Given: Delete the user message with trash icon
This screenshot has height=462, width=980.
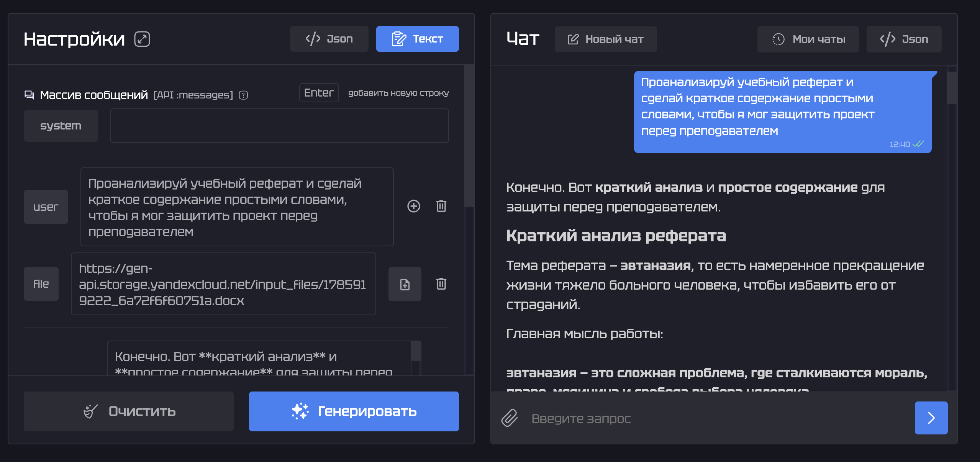Looking at the screenshot, I should pyautogui.click(x=441, y=206).
